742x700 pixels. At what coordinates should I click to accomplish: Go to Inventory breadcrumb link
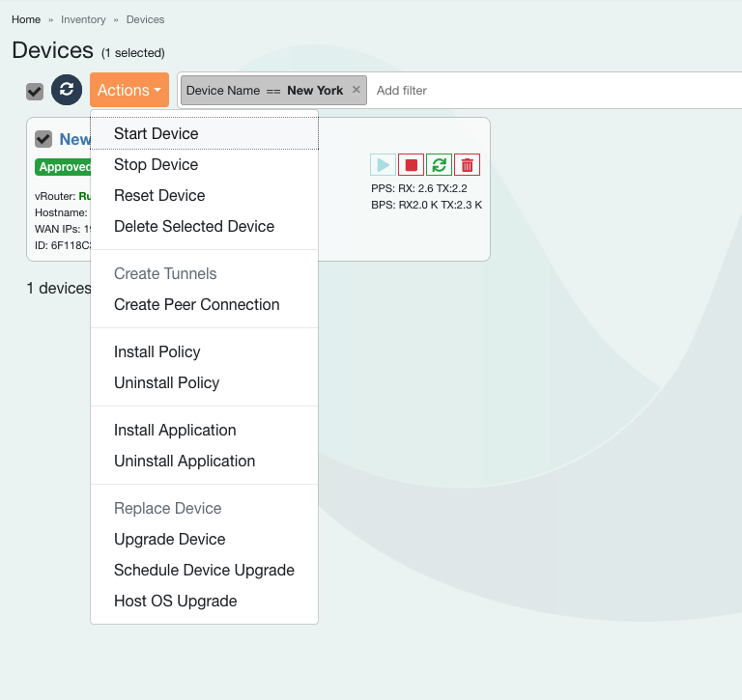click(84, 19)
